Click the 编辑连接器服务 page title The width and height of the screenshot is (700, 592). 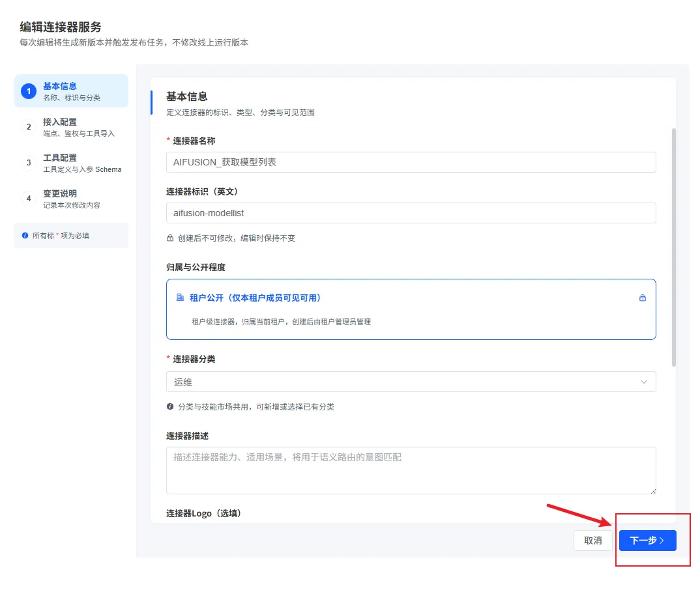point(60,27)
